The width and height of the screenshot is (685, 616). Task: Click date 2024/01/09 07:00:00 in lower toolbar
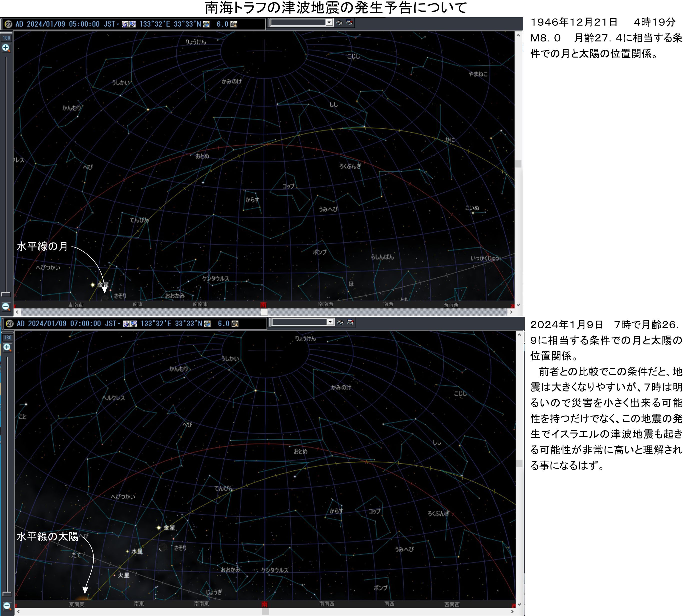64,323
